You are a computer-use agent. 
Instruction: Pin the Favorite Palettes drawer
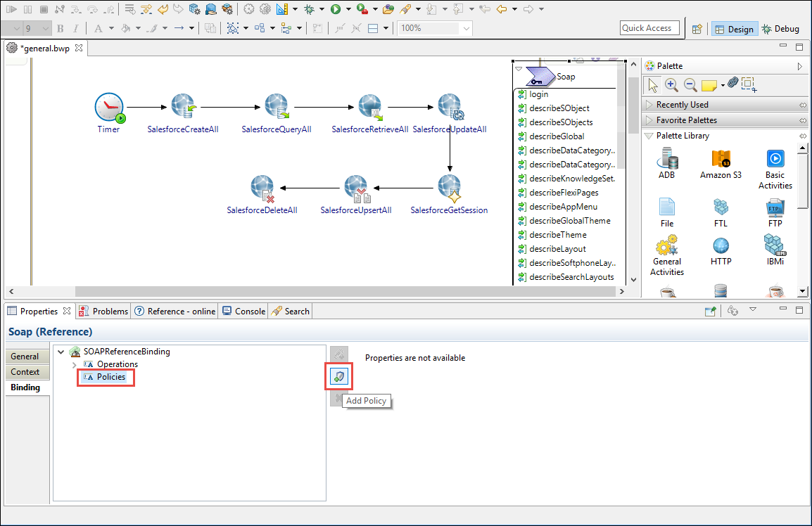[x=803, y=120]
